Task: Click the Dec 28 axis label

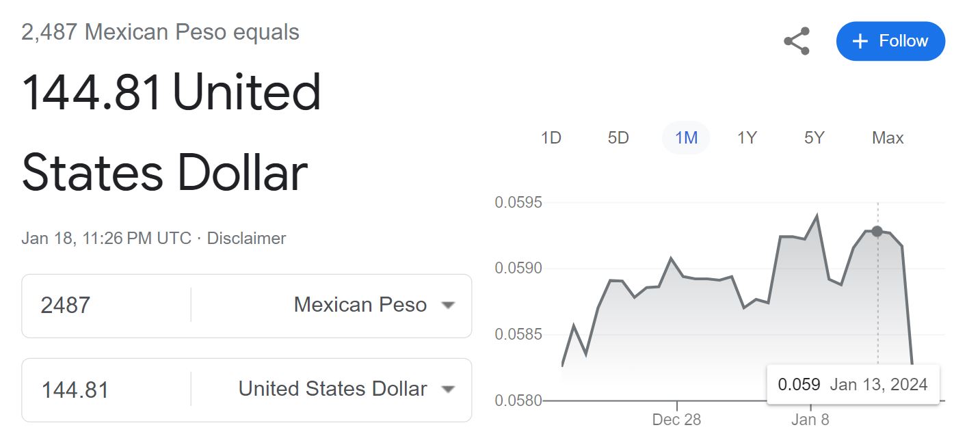Action: point(676,419)
